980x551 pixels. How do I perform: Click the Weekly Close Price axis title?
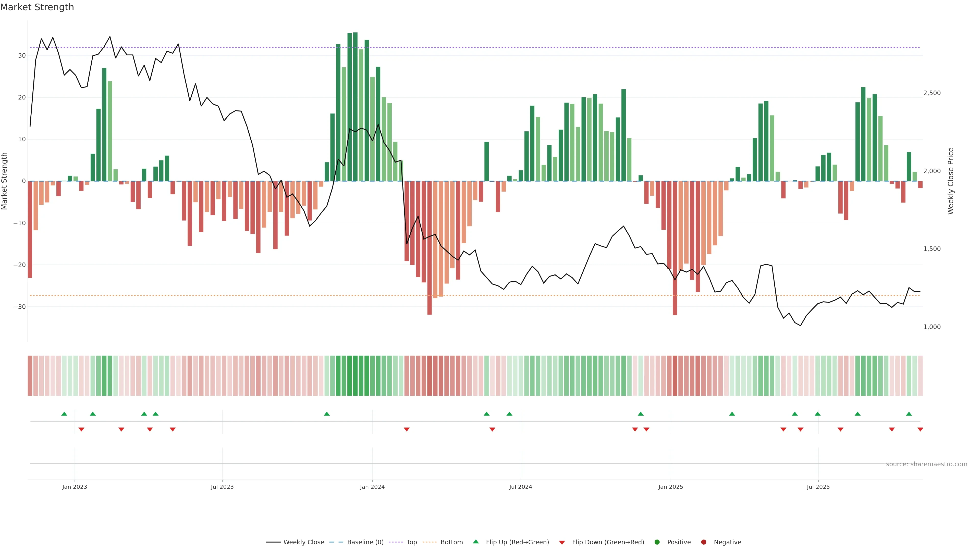point(951,181)
